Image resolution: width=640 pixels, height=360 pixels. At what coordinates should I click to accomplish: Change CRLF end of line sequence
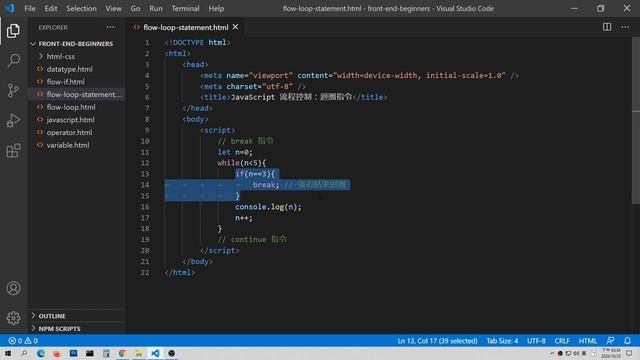pyautogui.click(x=562, y=341)
